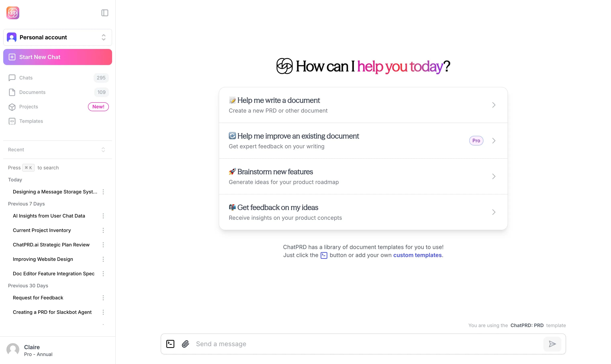Focus the Send a message field
This screenshot has height=364, width=611.
tap(366, 344)
